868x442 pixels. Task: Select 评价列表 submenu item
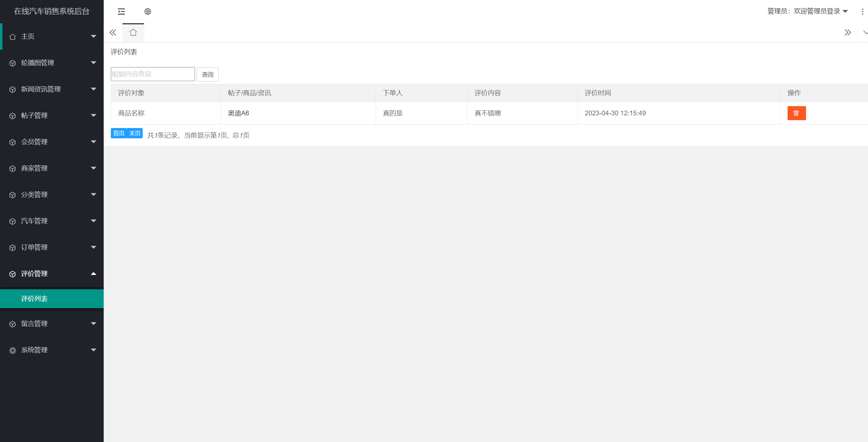[35, 299]
